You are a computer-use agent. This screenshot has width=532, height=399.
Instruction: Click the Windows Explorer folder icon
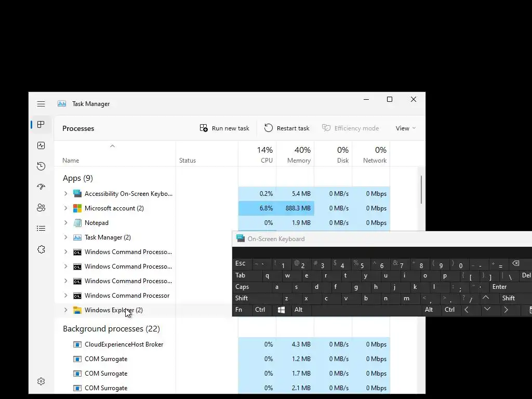(77, 310)
